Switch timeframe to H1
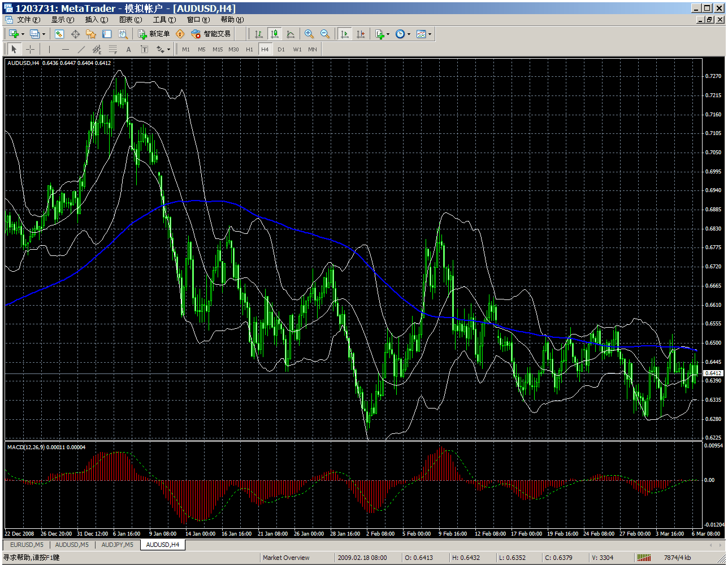Viewport: 728px width, 565px height. (x=249, y=49)
